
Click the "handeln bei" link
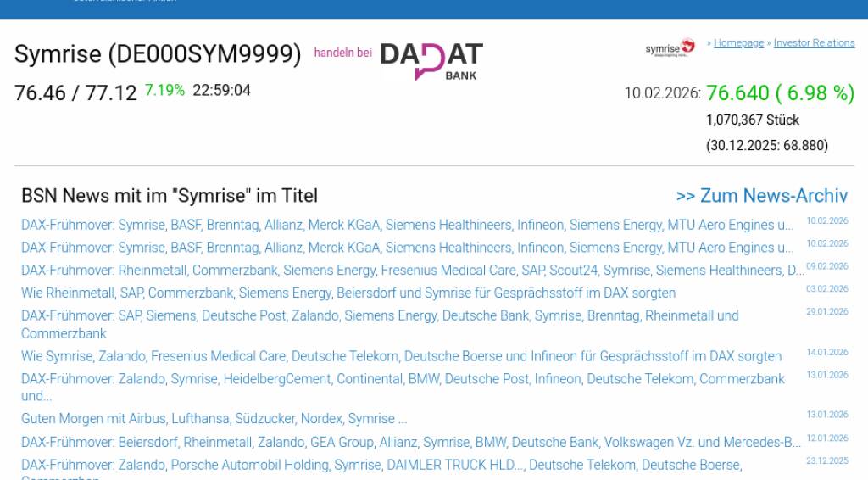tap(342, 53)
